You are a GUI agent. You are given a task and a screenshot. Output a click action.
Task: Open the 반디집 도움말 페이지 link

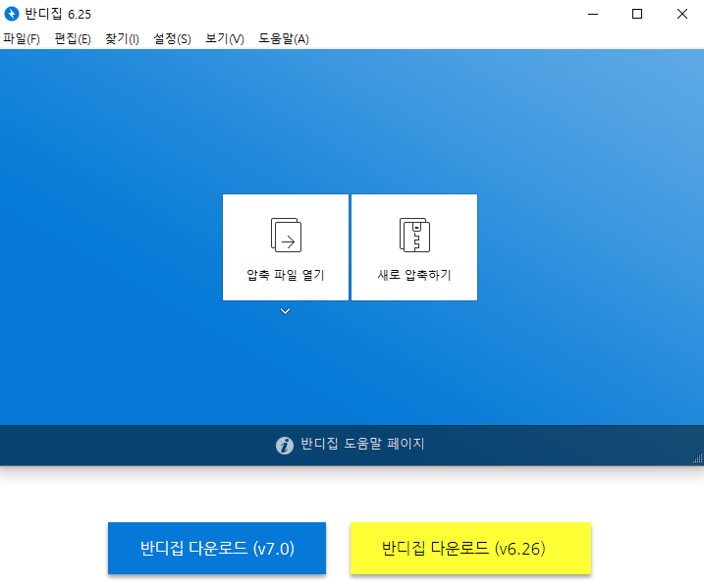pyautogui.click(x=362, y=444)
